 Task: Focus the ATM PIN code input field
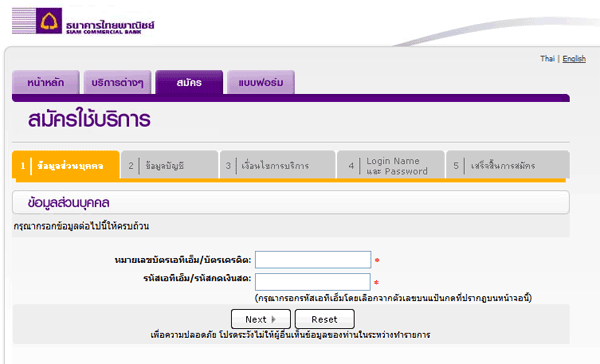point(313,282)
